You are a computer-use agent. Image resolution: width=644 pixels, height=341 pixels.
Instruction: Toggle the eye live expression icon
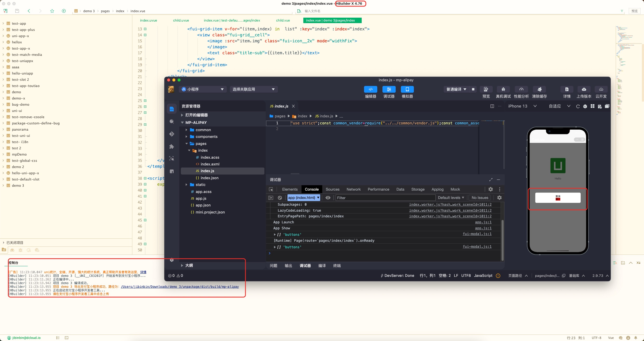pyautogui.click(x=328, y=198)
